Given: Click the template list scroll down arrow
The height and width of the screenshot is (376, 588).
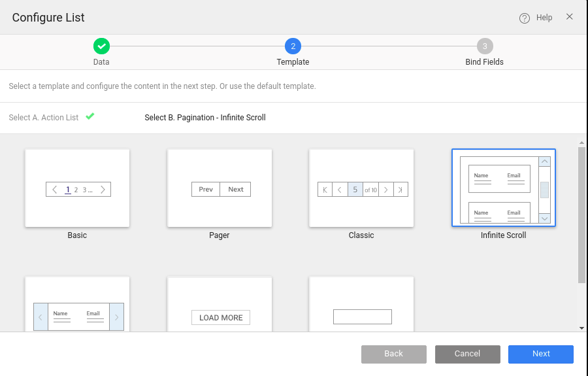Looking at the screenshot, I should point(581,328).
